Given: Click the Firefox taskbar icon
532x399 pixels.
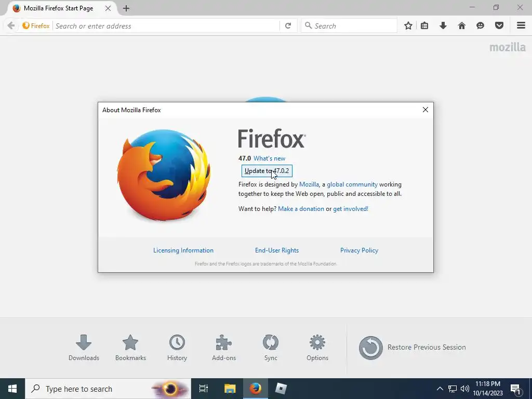Looking at the screenshot, I should coord(256,389).
